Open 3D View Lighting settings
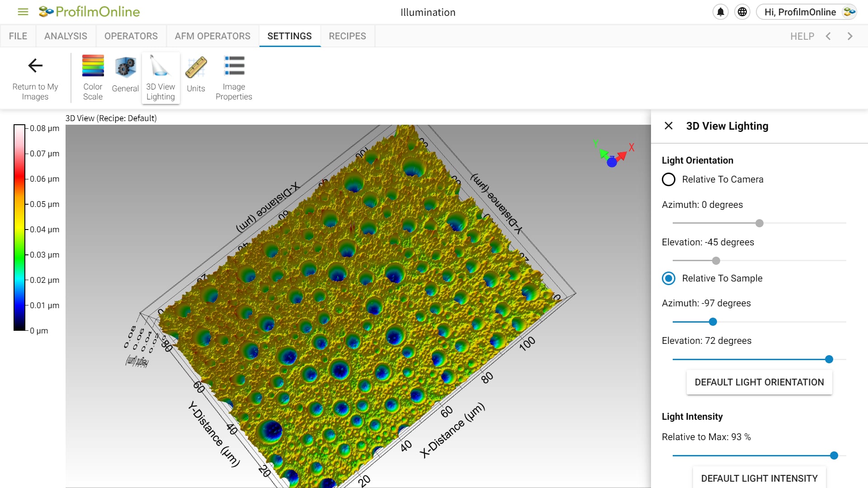 click(161, 77)
